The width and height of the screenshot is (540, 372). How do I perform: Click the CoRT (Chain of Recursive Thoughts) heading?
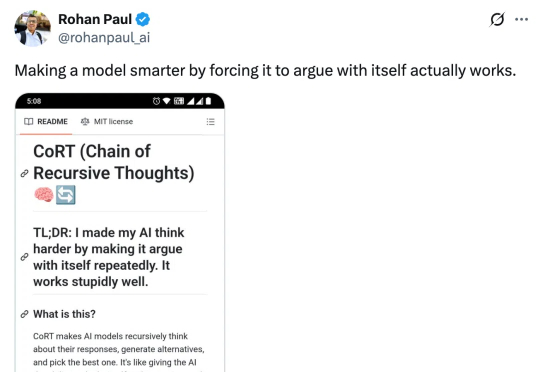(x=114, y=162)
